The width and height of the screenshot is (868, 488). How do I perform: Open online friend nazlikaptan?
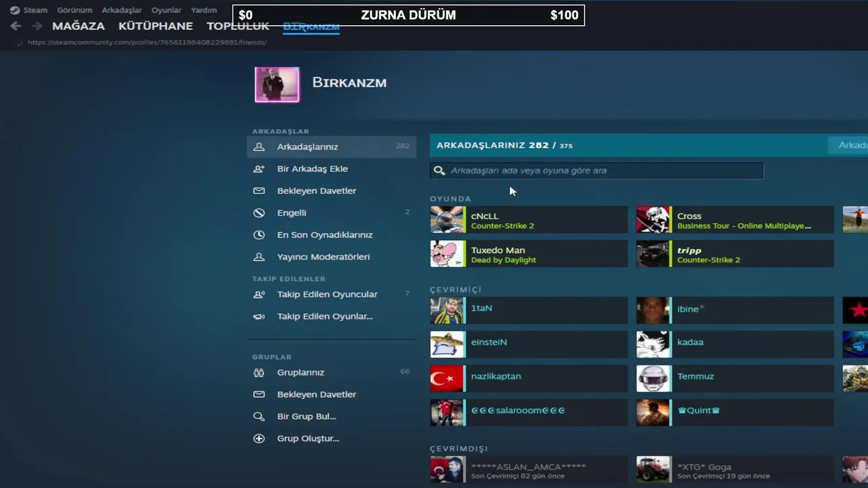pos(529,378)
